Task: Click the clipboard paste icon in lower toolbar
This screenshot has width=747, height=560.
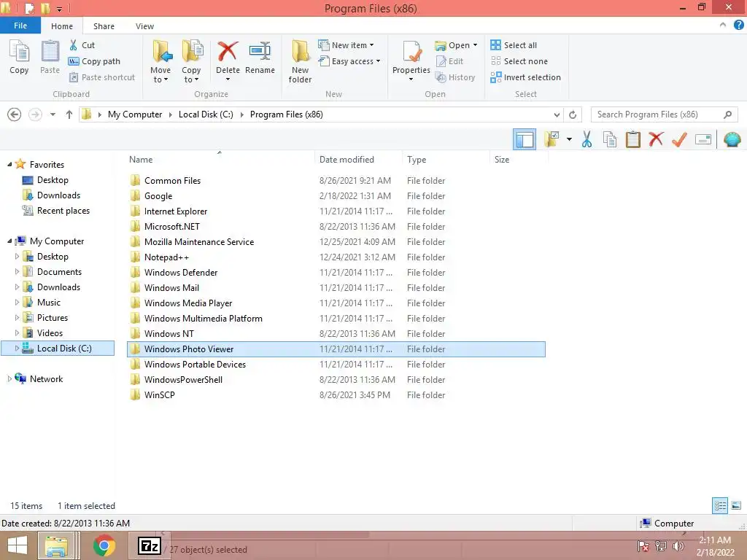Action: tap(632, 139)
